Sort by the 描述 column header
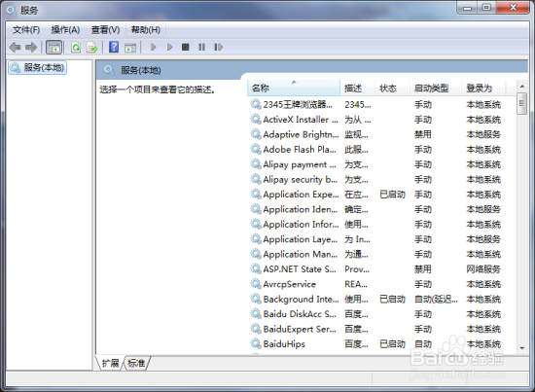The width and height of the screenshot is (535, 392). click(x=358, y=88)
